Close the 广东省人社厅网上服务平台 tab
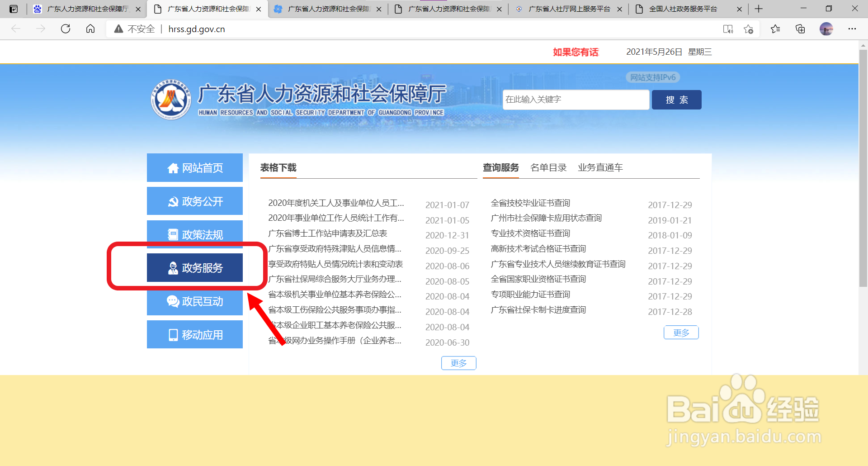This screenshot has width=868, height=466. (x=619, y=9)
